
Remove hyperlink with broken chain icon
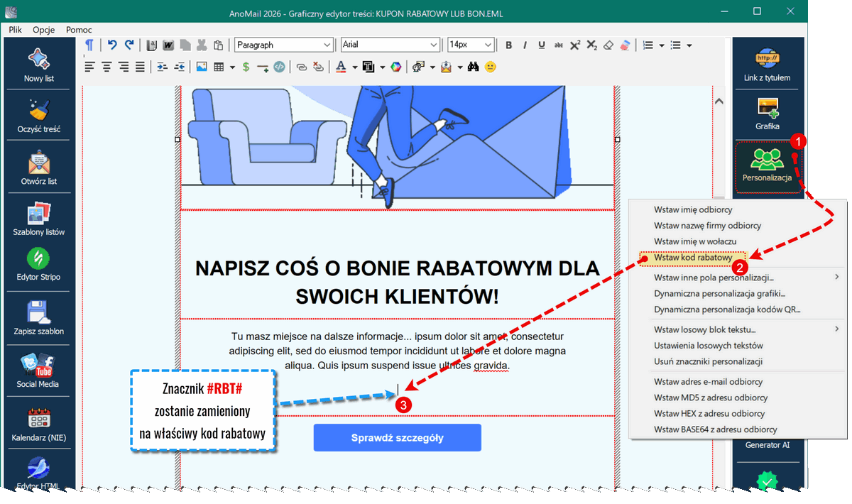[319, 67]
